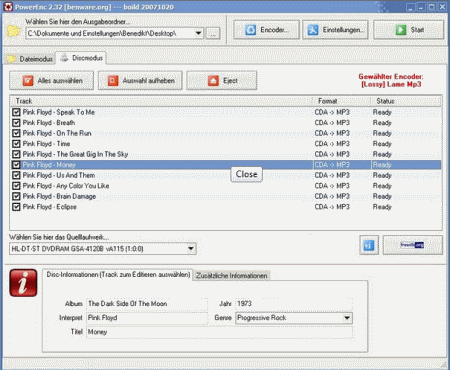Screen dimensions: 450x370
Task: Toggle checkbox for Pink Floyd - Time
Action: pos(16,144)
